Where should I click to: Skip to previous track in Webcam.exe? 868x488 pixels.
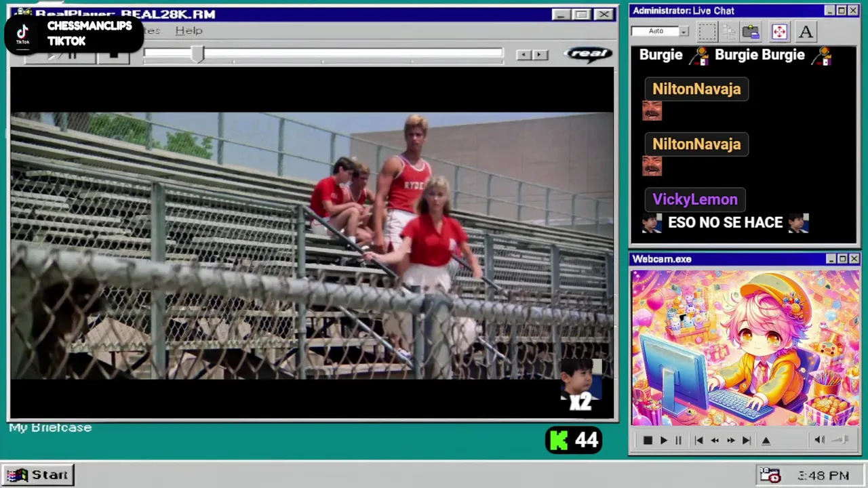[698, 441]
